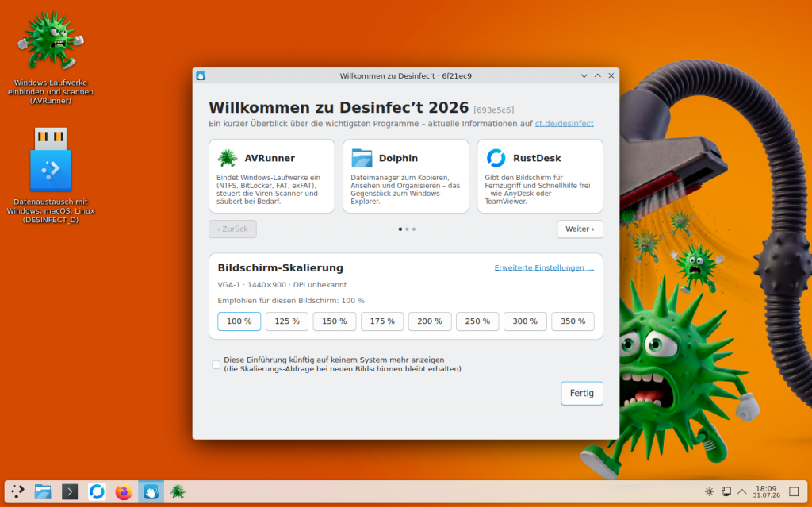
Task: Click the [693e5c6] version tag
Action: (x=493, y=110)
